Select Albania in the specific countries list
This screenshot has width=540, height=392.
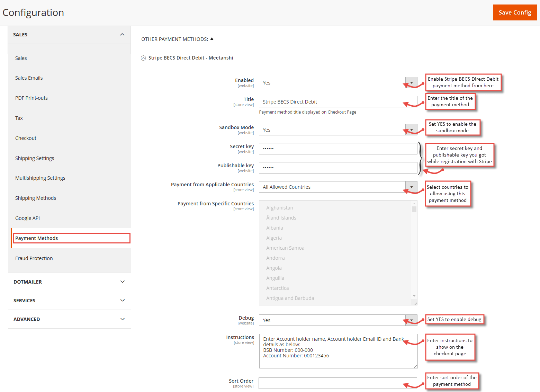pyautogui.click(x=274, y=228)
